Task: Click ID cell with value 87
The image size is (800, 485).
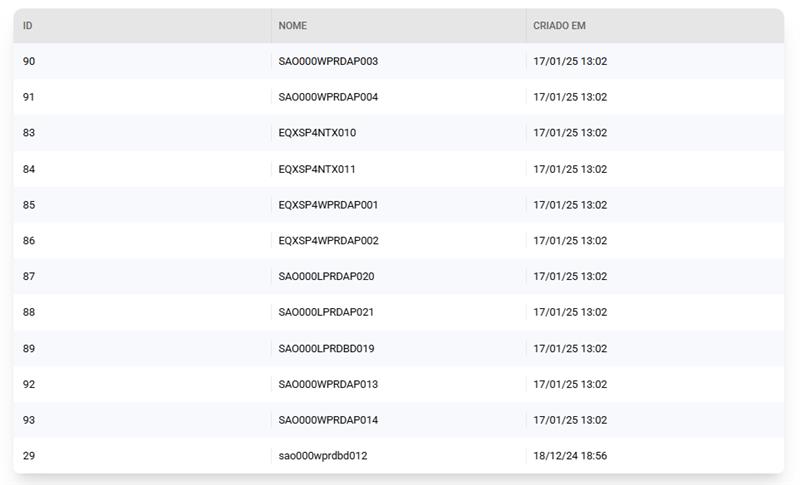Action: pyautogui.click(x=29, y=277)
